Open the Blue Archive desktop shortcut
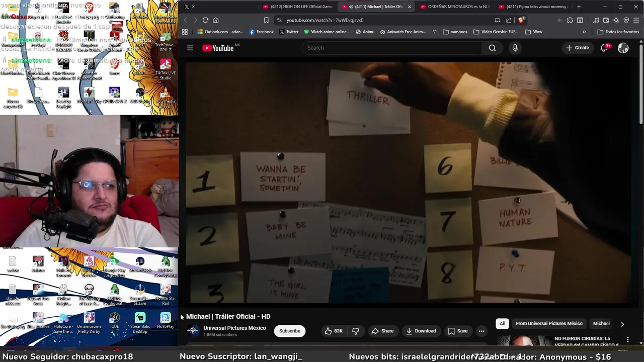The image size is (644, 362). coord(38,320)
